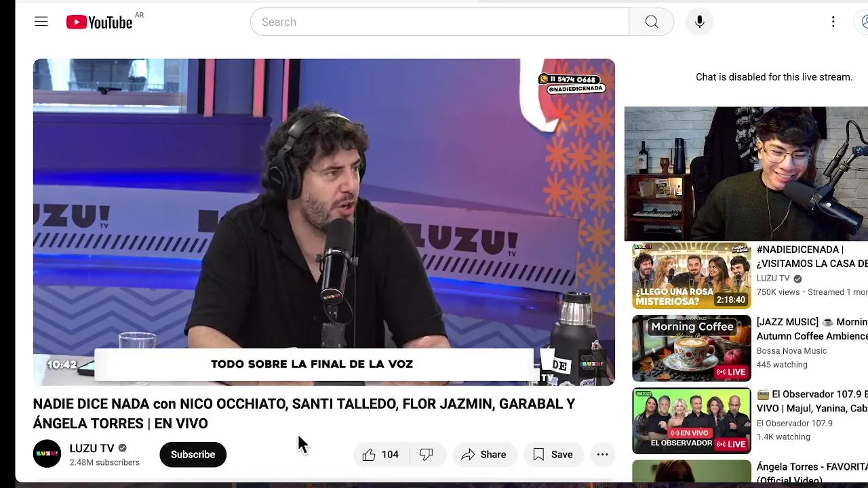Open #NADIEDICENADA video thumbnail
This screenshot has width=868, height=488.
coord(692,275)
